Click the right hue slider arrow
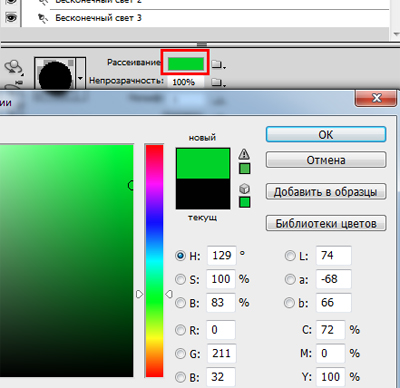Screen dimensions: 400x388 pyautogui.click(x=169, y=294)
